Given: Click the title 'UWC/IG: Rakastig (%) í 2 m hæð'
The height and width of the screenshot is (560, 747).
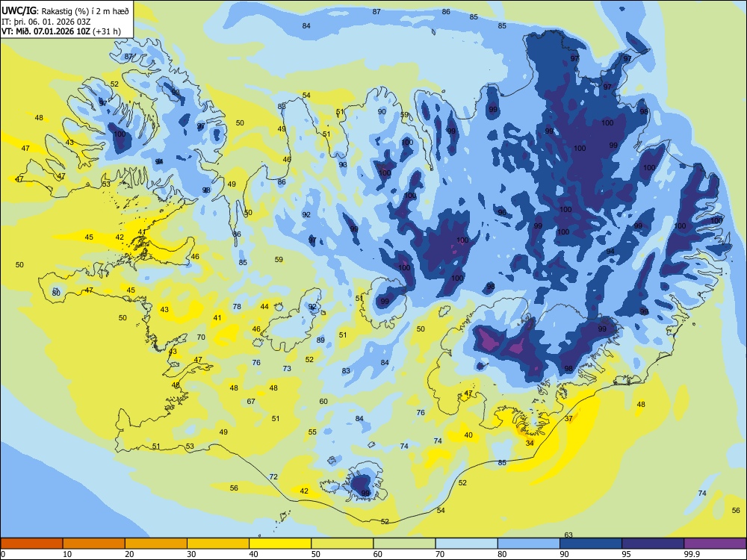Looking at the screenshot, I should (x=65, y=11).
